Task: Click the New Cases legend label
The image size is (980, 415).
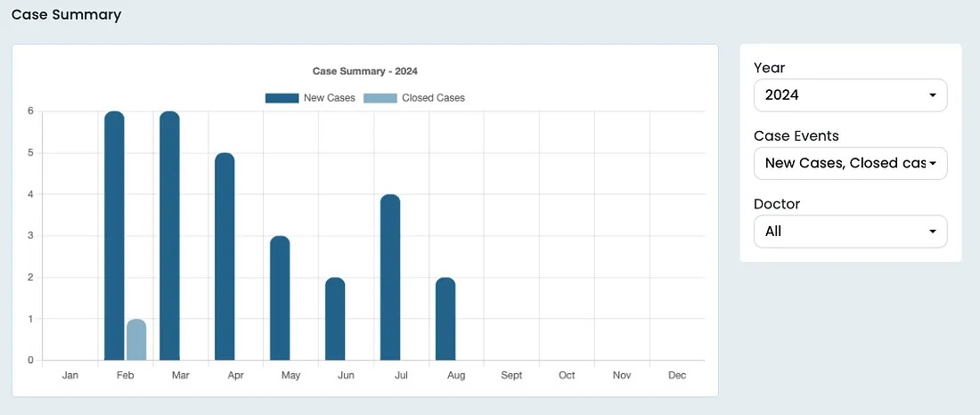Action: click(329, 98)
